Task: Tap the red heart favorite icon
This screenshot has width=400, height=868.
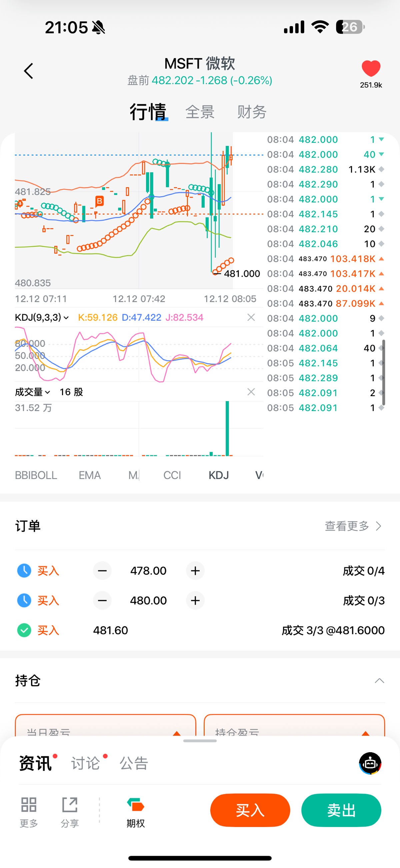Action: (371, 68)
